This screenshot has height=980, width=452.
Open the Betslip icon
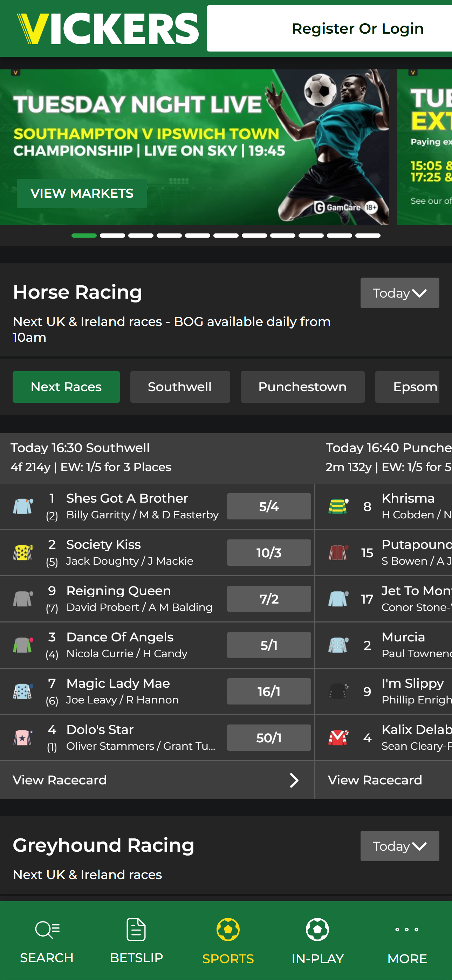[x=136, y=929]
